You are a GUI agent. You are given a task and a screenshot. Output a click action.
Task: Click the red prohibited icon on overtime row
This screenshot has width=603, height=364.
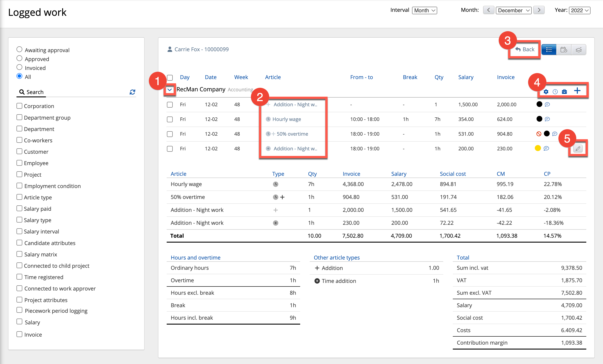pyautogui.click(x=539, y=134)
